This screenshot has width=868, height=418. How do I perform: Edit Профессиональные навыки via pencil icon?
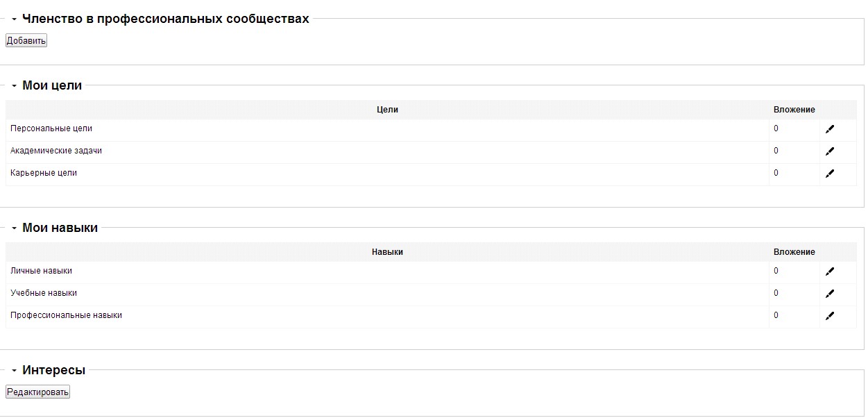(830, 316)
